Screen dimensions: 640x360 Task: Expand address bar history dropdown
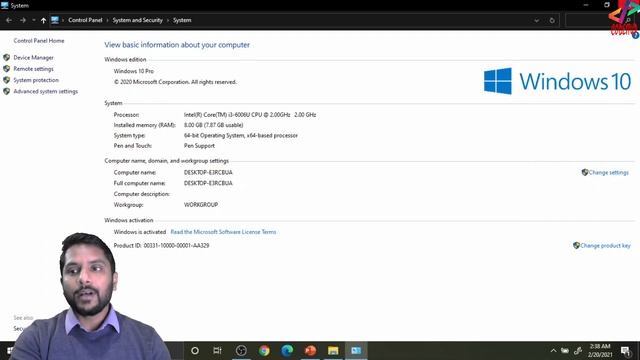536,20
